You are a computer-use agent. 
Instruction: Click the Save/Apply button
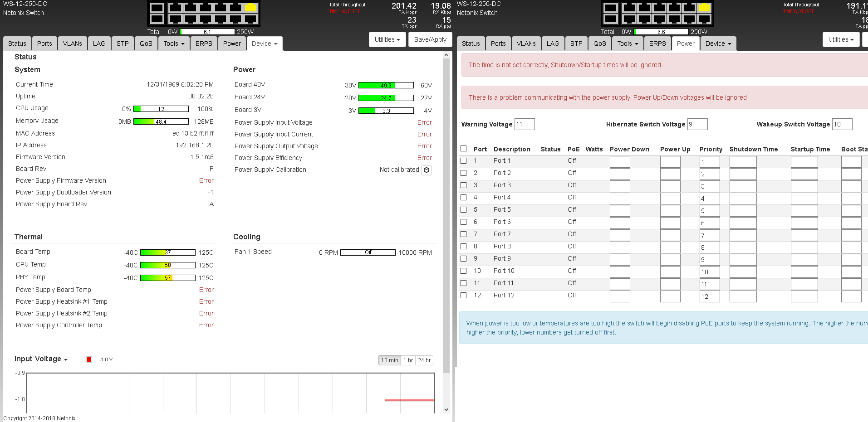(x=430, y=39)
